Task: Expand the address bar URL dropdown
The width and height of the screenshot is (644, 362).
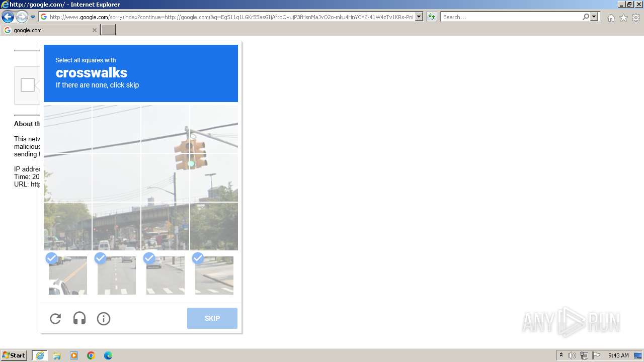Action: click(x=419, y=17)
